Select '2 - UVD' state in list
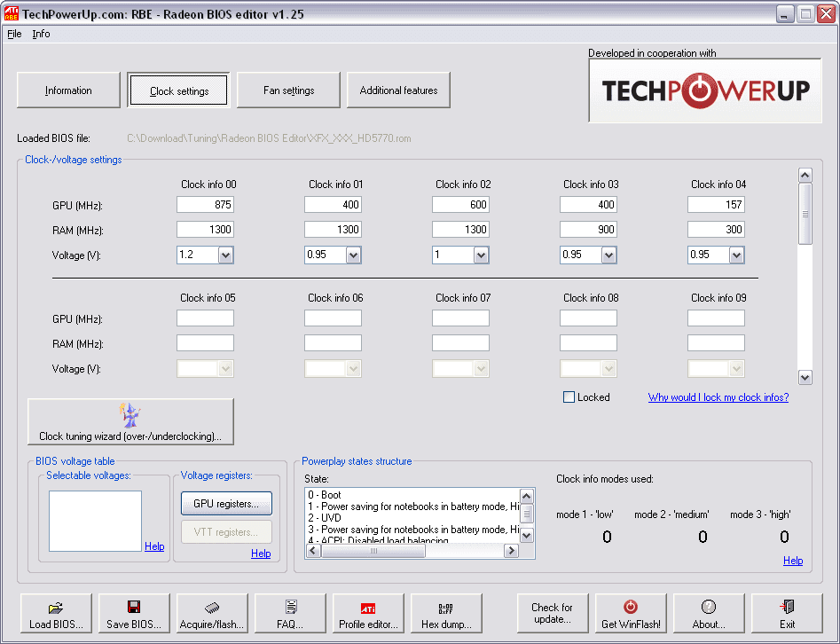The width and height of the screenshot is (840, 644). 412,517
